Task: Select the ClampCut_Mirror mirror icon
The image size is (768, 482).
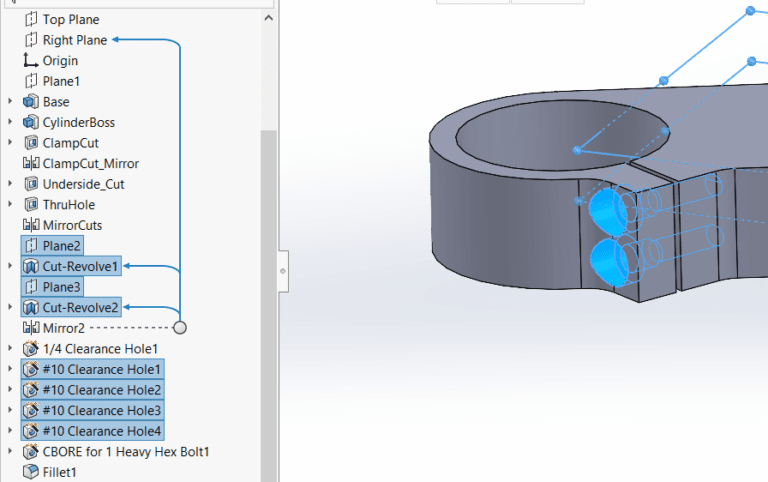Action: point(30,164)
